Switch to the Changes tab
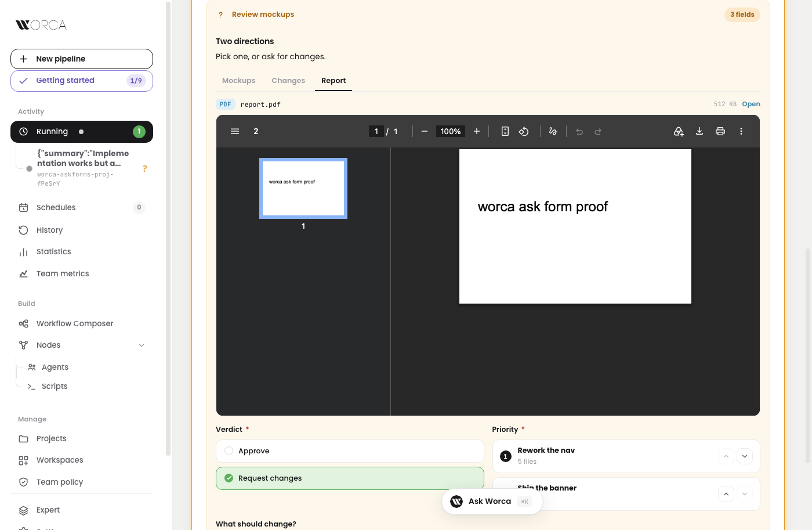 click(x=288, y=81)
